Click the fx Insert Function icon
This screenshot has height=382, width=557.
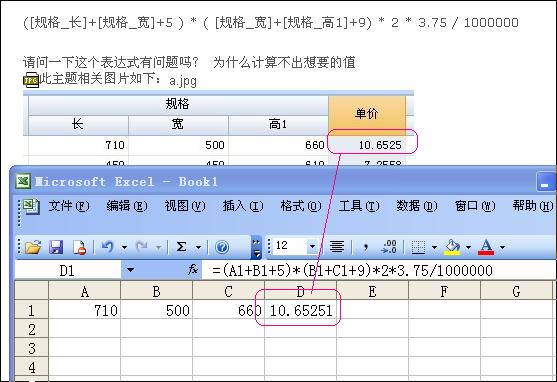coord(193,270)
